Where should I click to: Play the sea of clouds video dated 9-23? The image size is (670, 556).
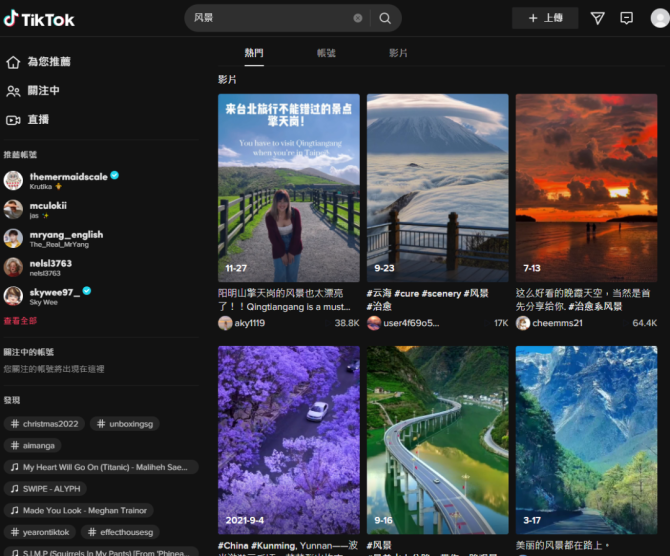click(438, 188)
